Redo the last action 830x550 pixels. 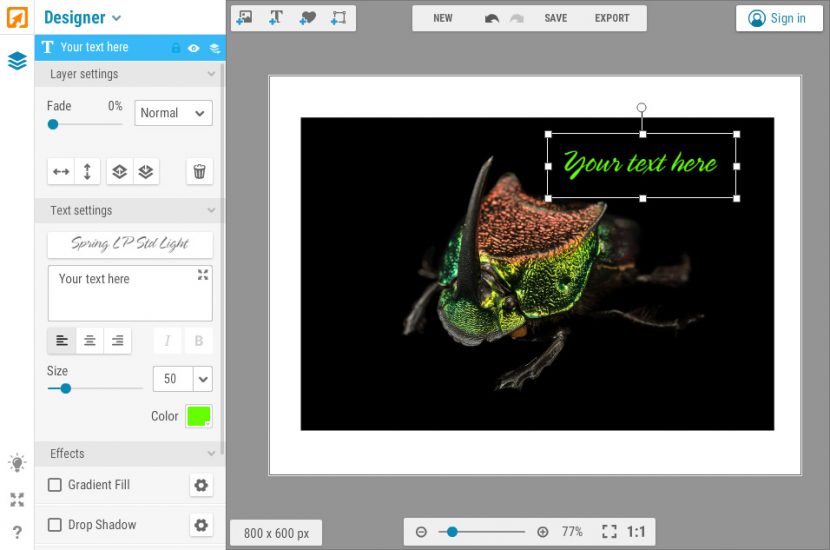517,19
